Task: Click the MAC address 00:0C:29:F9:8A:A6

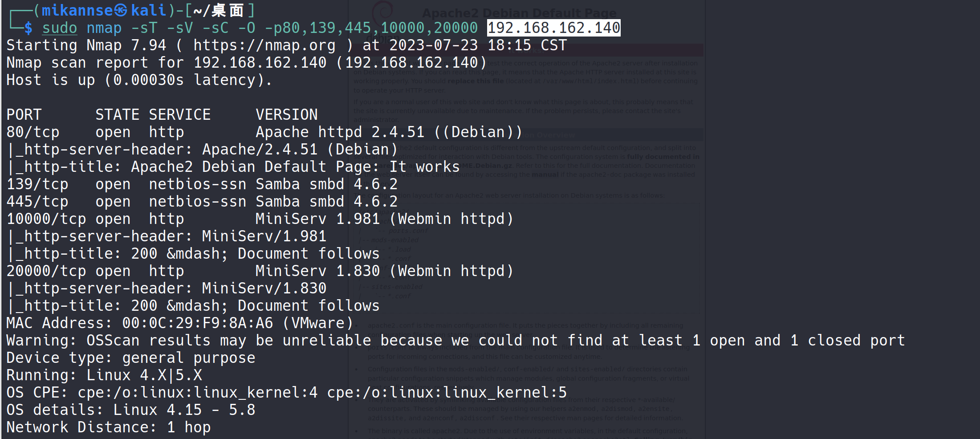Action: pyautogui.click(x=197, y=323)
